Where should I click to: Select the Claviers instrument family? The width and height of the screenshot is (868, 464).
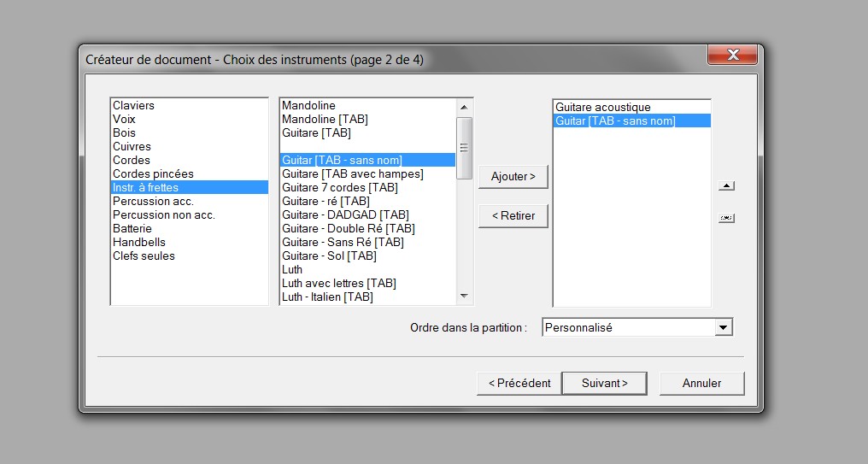pos(134,106)
